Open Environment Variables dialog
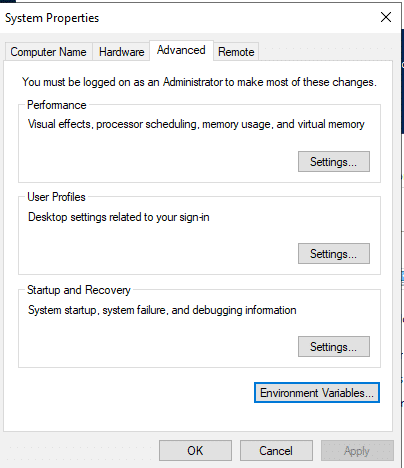 [317, 393]
